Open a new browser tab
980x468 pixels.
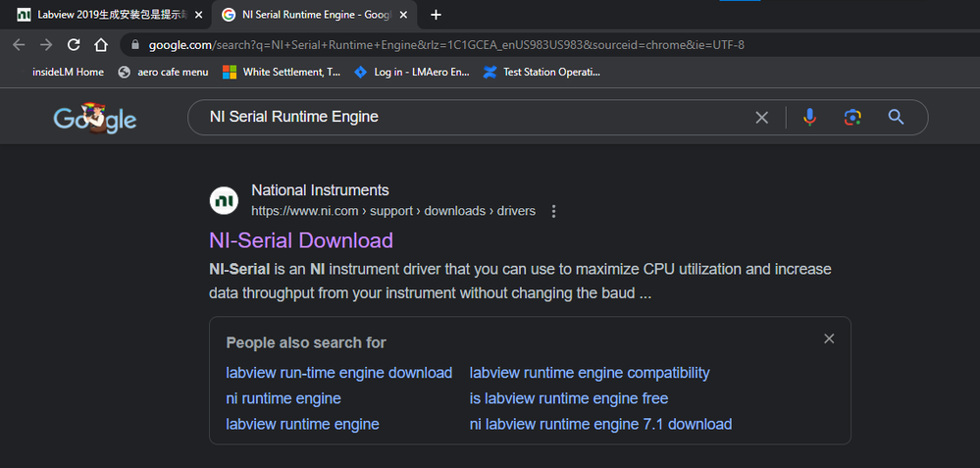(x=437, y=15)
